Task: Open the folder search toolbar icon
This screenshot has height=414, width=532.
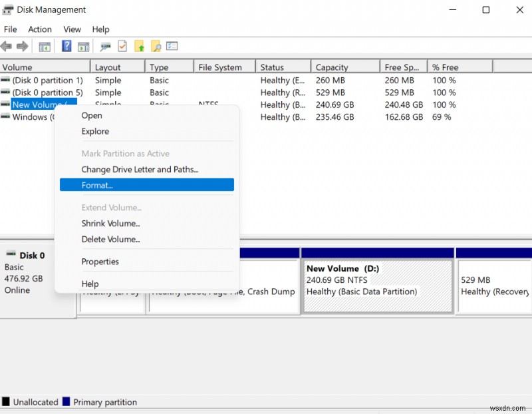Action: pyautogui.click(x=156, y=46)
